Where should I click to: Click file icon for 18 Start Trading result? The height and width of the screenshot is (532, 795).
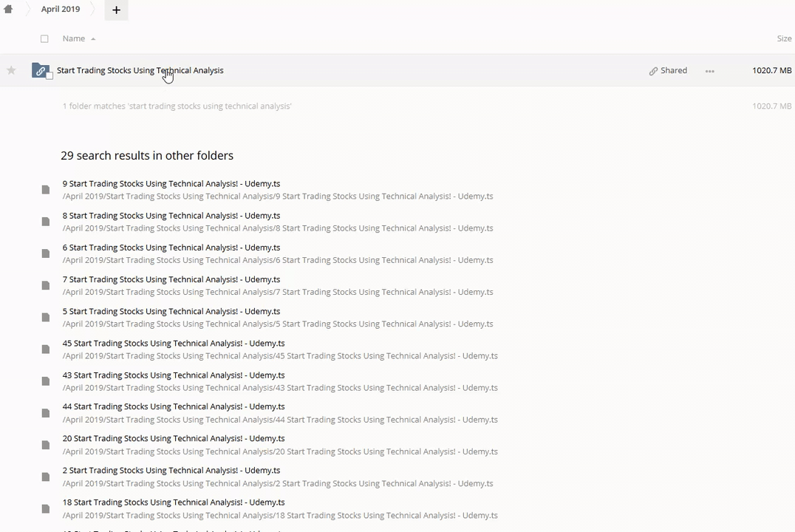tap(46, 509)
